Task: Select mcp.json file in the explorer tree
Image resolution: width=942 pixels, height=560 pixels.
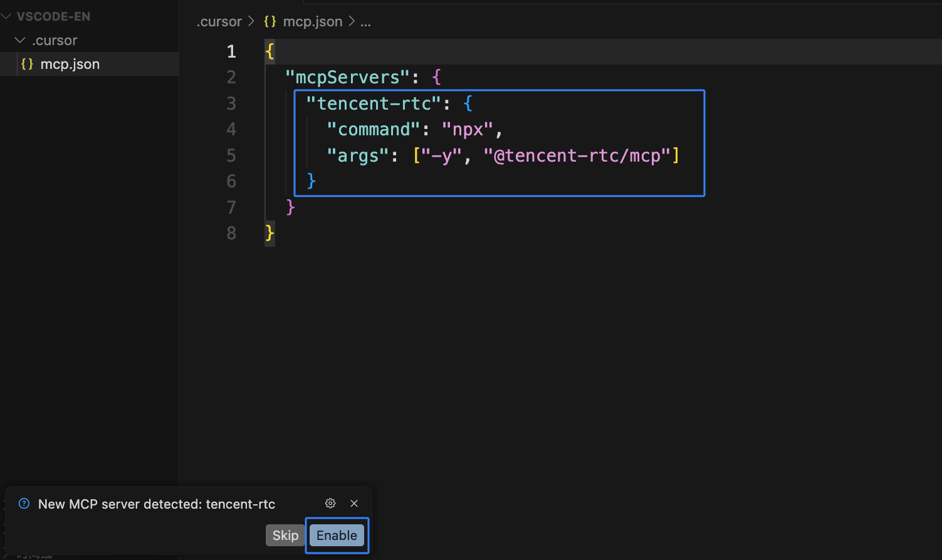Action: [70, 65]
